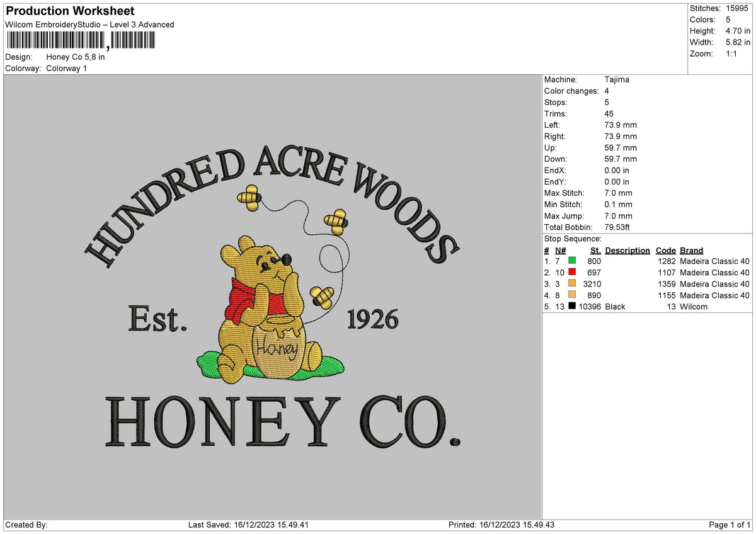This screenshot has height=534, width=756.
Task: Select the Stitches value 15995
Action: (x=738, y=8)
